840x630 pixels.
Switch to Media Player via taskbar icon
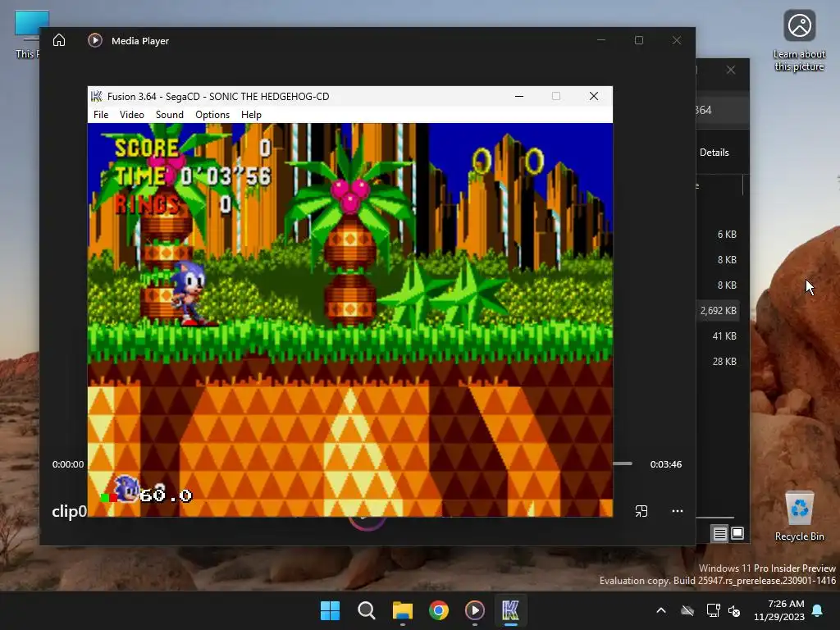(x=475, y=610)
